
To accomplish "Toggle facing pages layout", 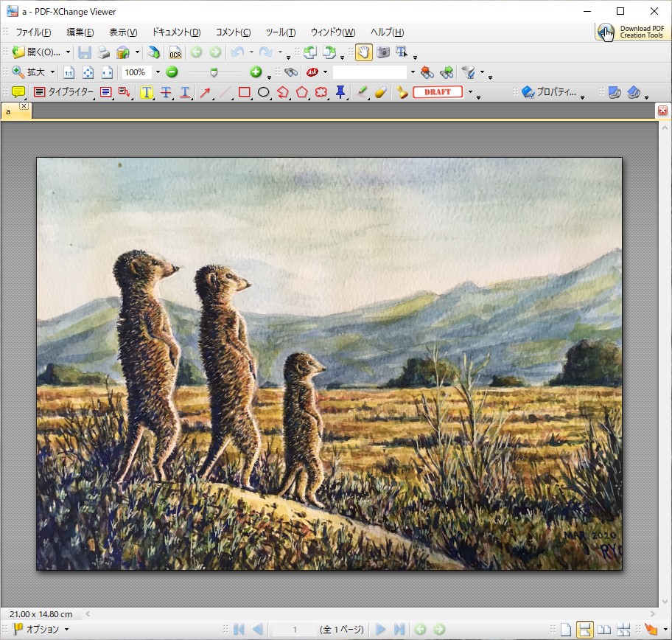I will (x=603, y=630).
